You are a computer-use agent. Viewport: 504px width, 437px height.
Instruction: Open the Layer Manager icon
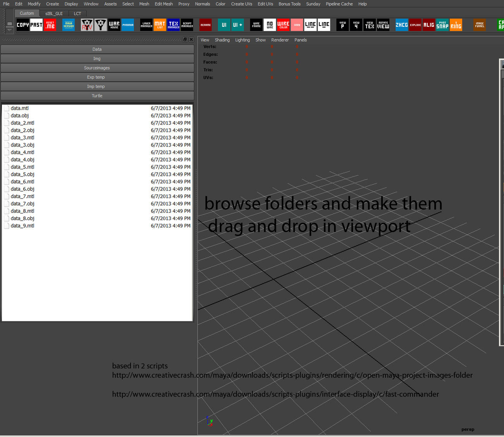[x=146, y=24]
